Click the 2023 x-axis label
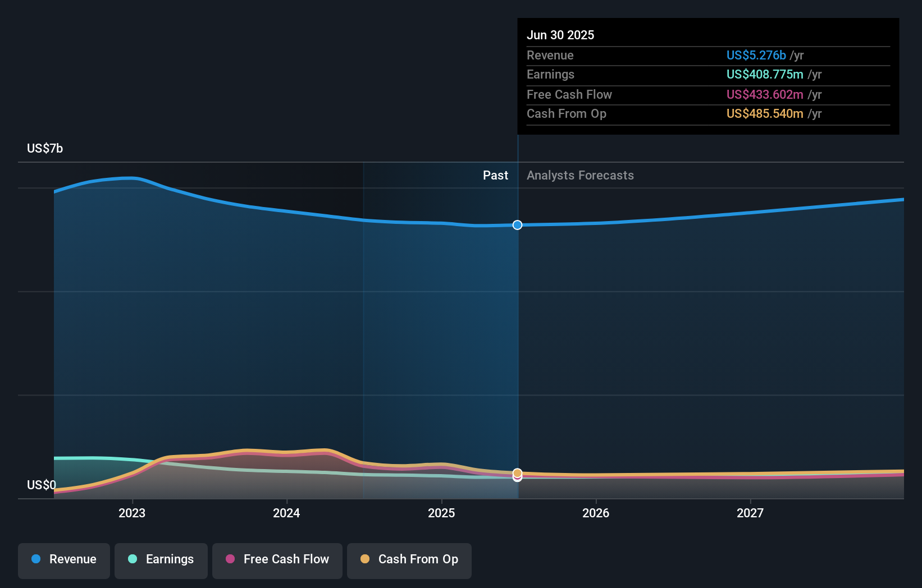922x588 pixels. pos(132,513)
